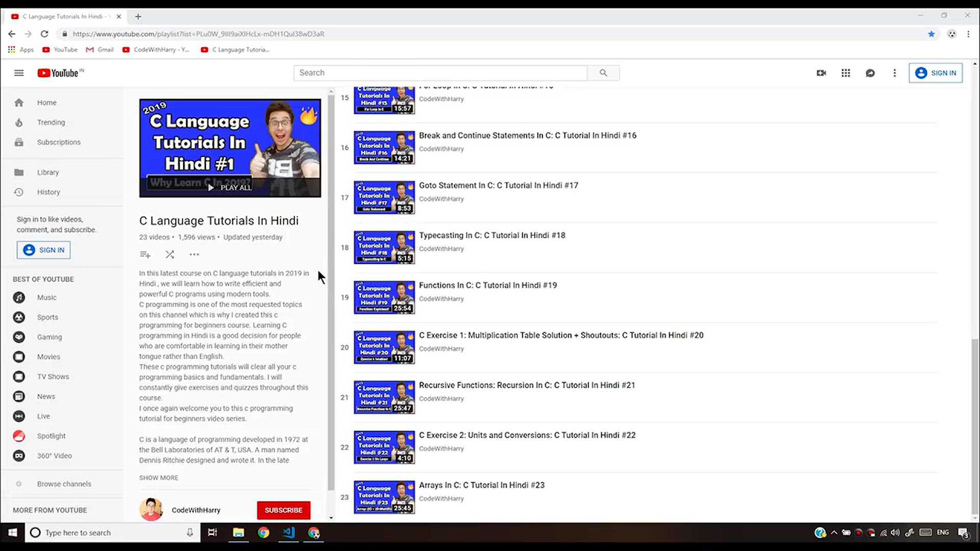This screenshot has height=551, width=980.
Task: Click the red SUBSCRIBE button
Action: 283,510
